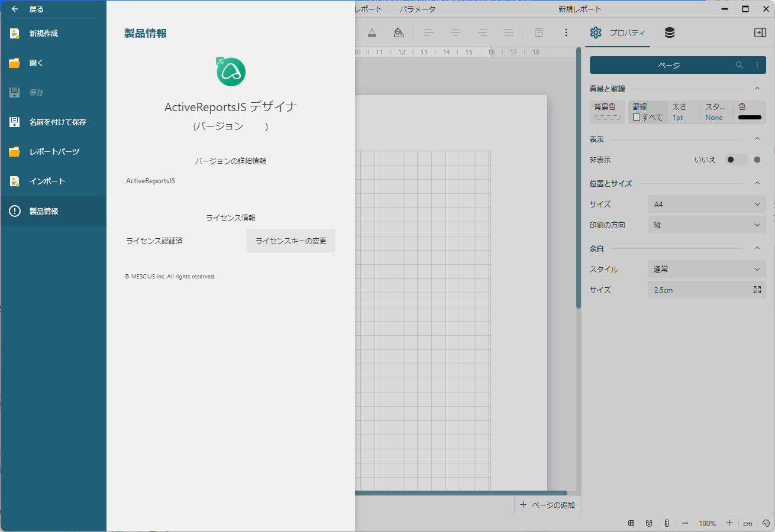Toggle grid display in status bar
Viewport: 775px width, 532px height.
[x=631, y=523]
